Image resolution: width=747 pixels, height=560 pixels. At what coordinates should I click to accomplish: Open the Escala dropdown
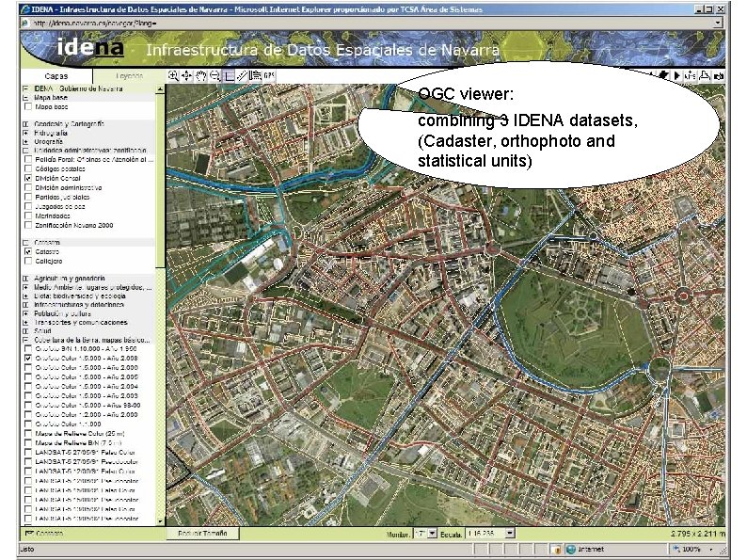coord(510,534)
